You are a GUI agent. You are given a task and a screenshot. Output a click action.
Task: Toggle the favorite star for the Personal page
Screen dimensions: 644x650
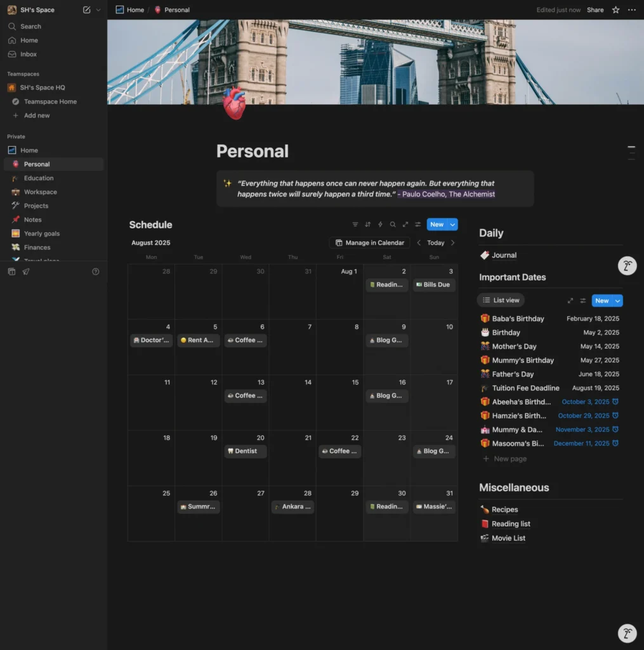point(615,10)
